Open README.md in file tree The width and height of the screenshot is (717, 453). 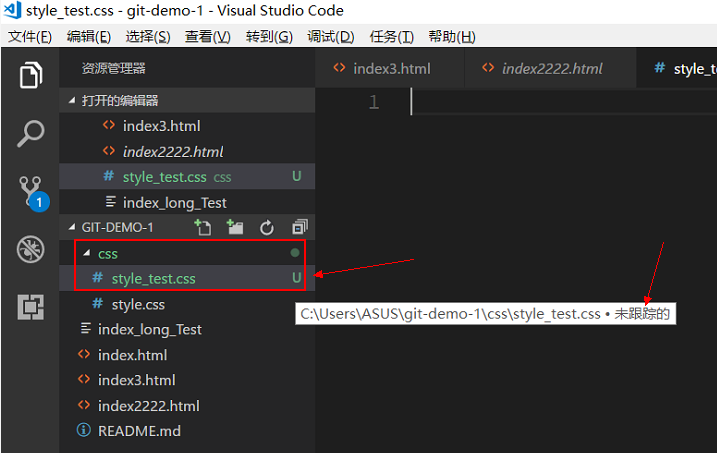pyautogui.click(x=187, y=431)
